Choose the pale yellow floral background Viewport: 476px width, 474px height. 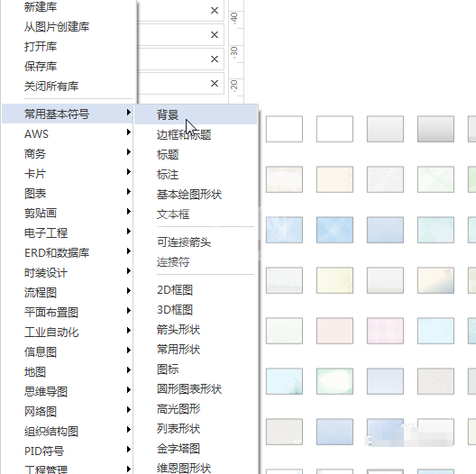tap(334, 280)
